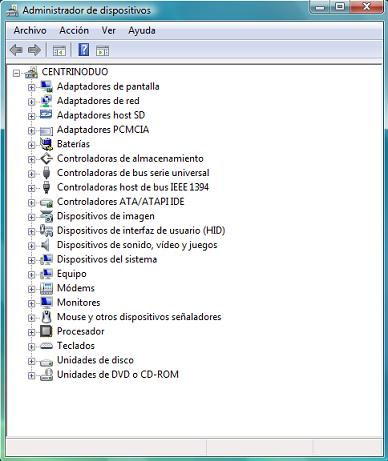Click the Dispositivos de imagen camera icon
This screenshot has height=461, width=388.
tap(46, 216)
